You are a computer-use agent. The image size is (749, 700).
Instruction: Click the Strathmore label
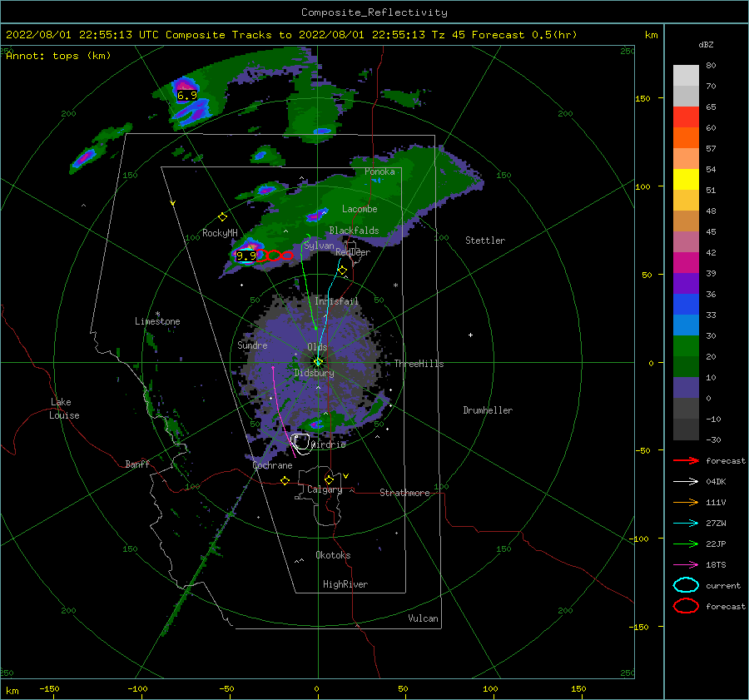click(x=404, y=493)
